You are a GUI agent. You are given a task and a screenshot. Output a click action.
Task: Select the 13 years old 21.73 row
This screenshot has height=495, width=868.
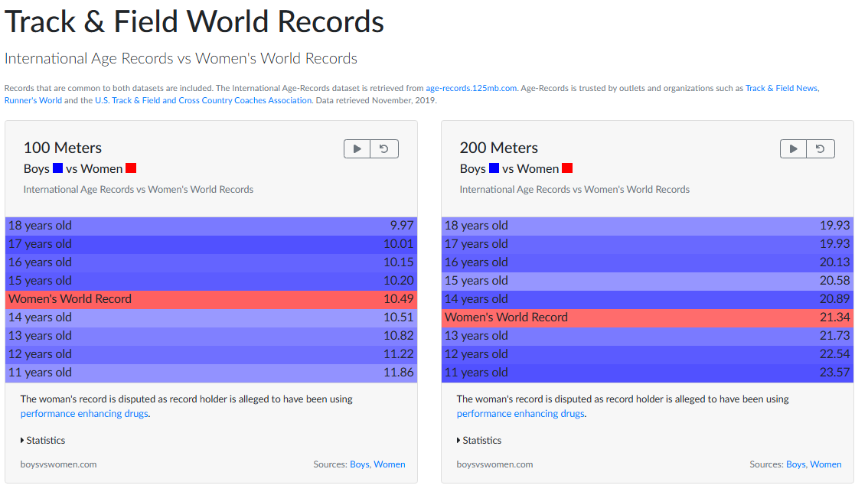pos(647,336)
